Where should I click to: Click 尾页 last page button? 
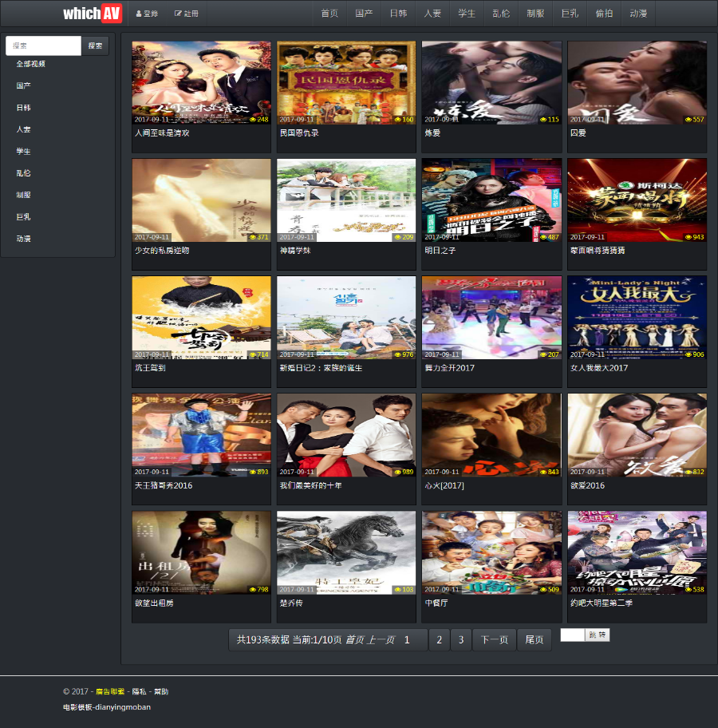coord(535,639)
